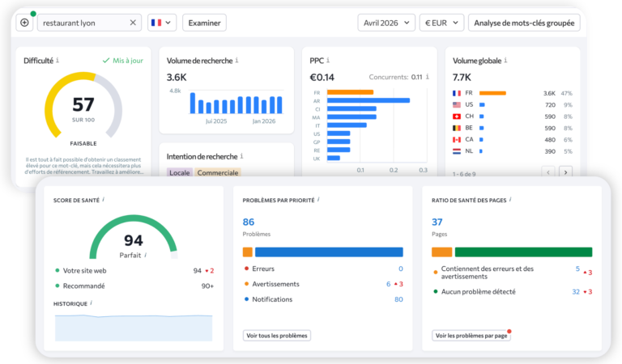Image resolution: width=622 pixels, height=364 pixels.
Task: Click the Examiner button
Action: [204, 23]
